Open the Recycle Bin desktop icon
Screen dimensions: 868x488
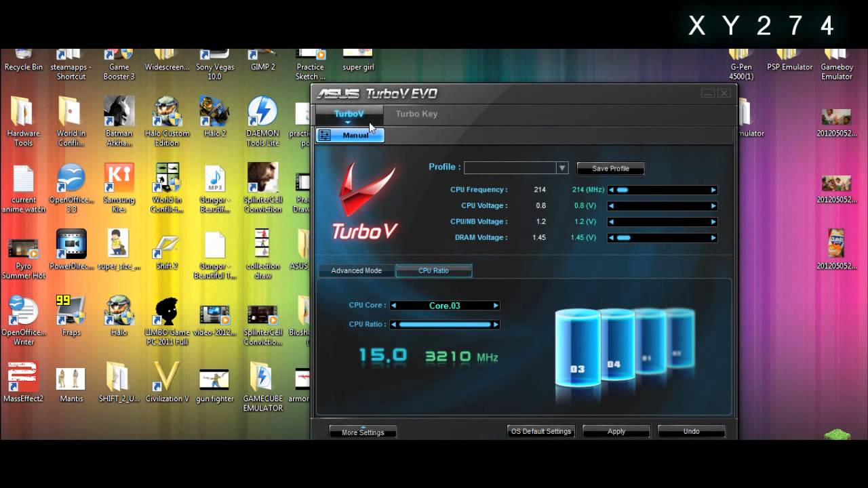tap(23, 60)
